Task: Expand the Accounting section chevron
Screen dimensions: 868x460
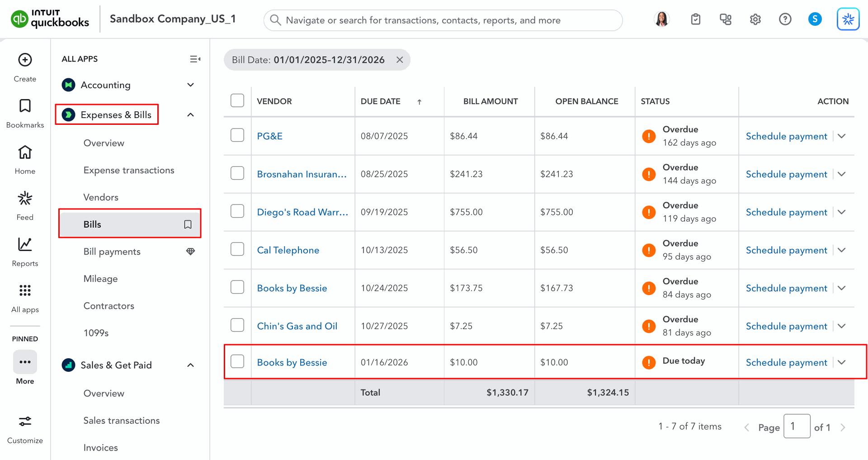Action: coord(190,85)
